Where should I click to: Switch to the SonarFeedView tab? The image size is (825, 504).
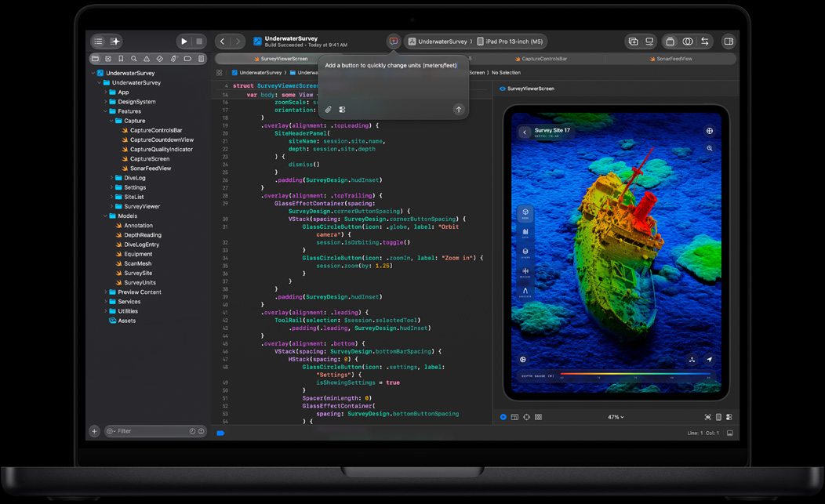coord(671,59)
